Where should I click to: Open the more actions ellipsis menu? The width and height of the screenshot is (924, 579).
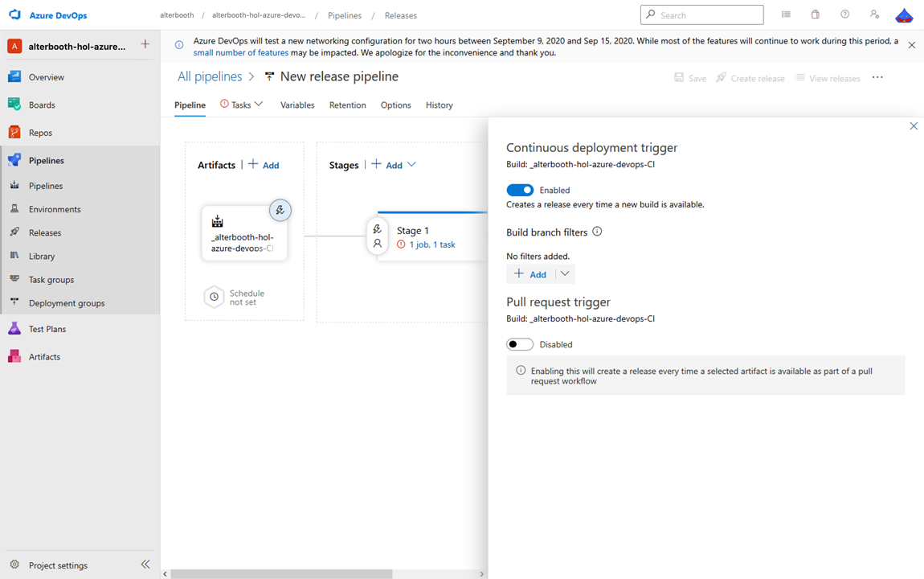coord(877,78)
